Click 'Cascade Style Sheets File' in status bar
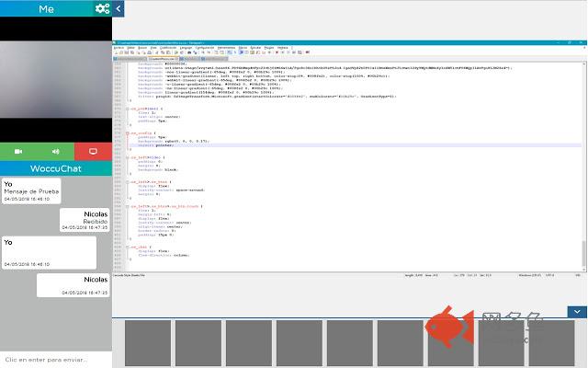The width and height of the screenshot is (588, 368). click(130, 275)
